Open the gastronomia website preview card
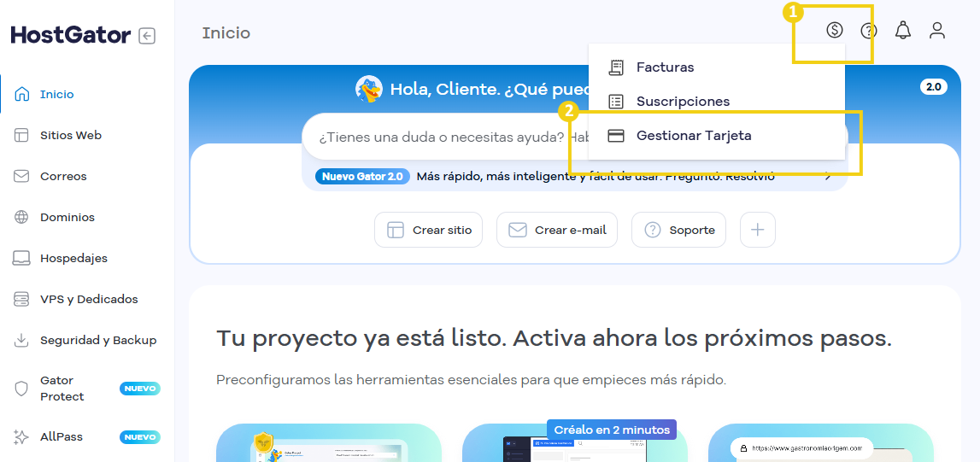 (x=820, y=443)
